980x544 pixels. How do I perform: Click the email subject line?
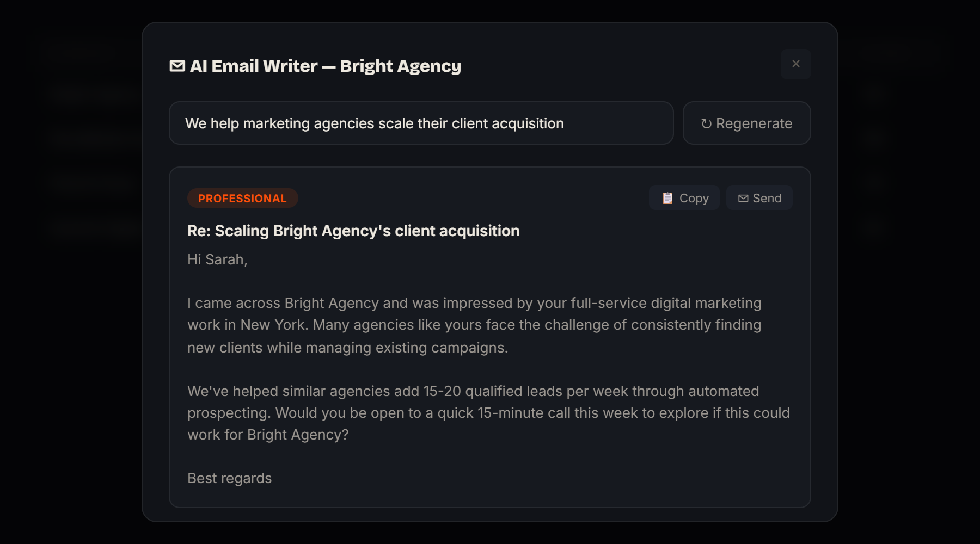click(x=353, y=231)
